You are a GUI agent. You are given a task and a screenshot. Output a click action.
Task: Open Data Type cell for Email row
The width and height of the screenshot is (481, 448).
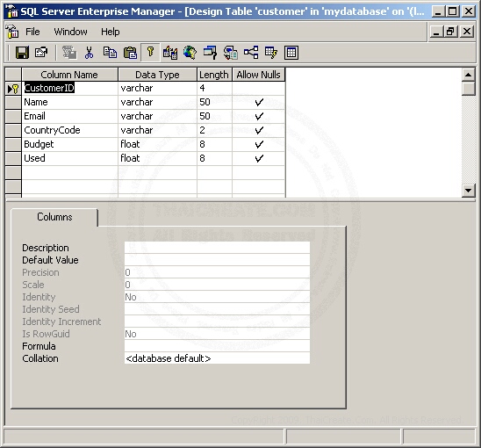(x=157, y=116)
